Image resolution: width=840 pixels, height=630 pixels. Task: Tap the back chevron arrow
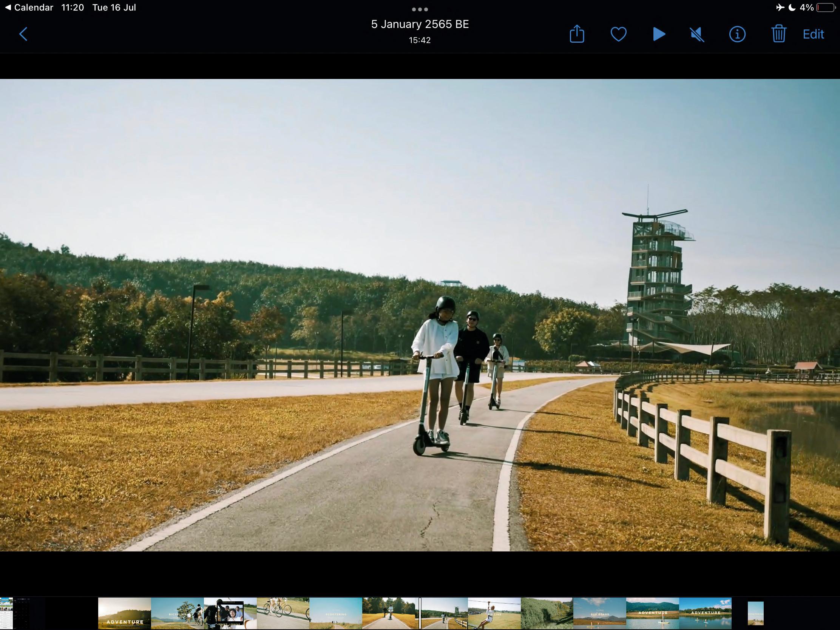click(23, 34)
